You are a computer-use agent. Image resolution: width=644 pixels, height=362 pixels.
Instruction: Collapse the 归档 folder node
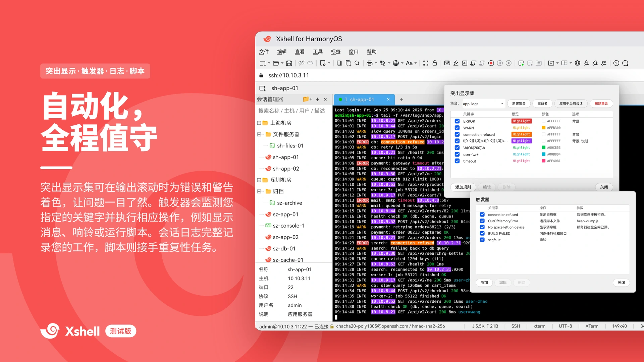(259, 191)
